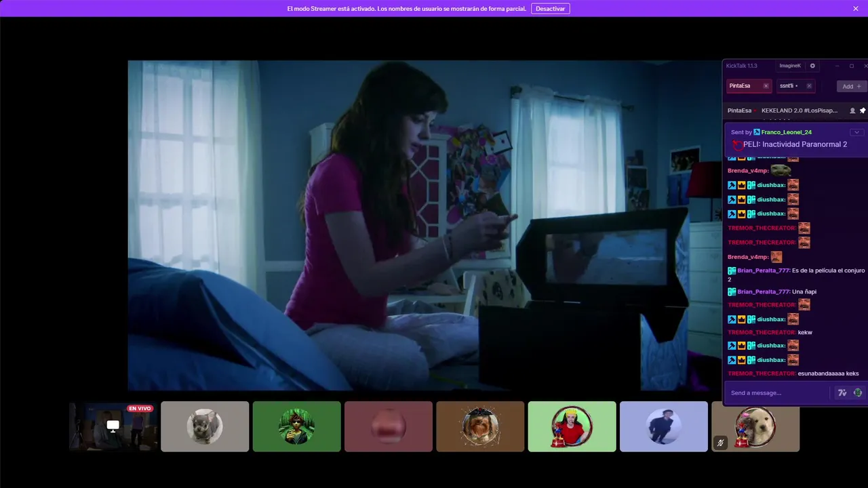The width and height of the screenshot is (868, 488).
Task: Click the muted microphone icon on last tile
Action: (x=720, y=443)
